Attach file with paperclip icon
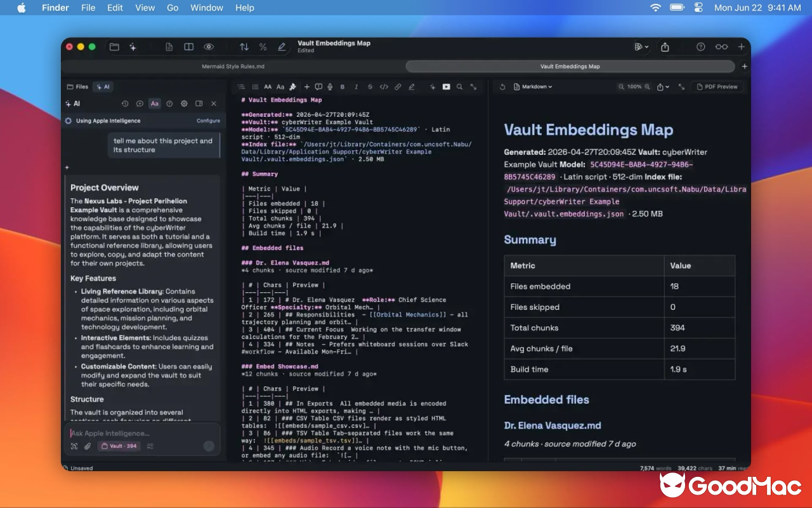Image resolution: width=812 pixels, height=508 pixels. pos(88,446)
